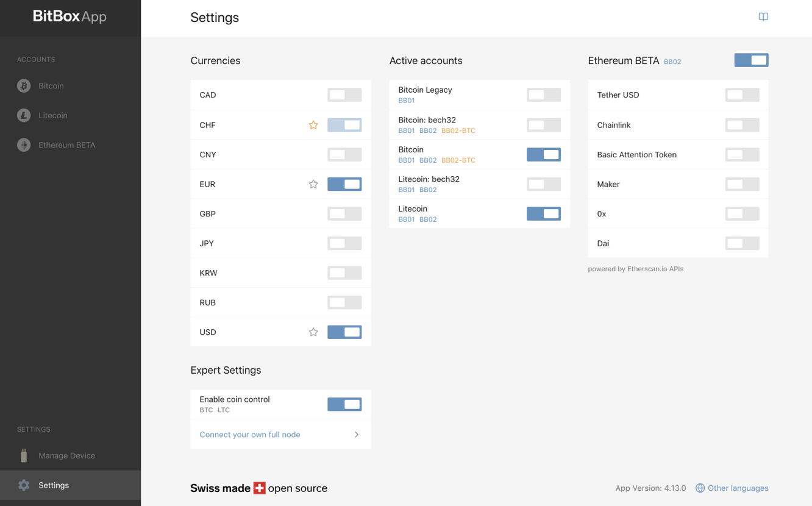Turn off the Ethereum BETA master switch
This screenshot has height=506, width=812.
751,60
